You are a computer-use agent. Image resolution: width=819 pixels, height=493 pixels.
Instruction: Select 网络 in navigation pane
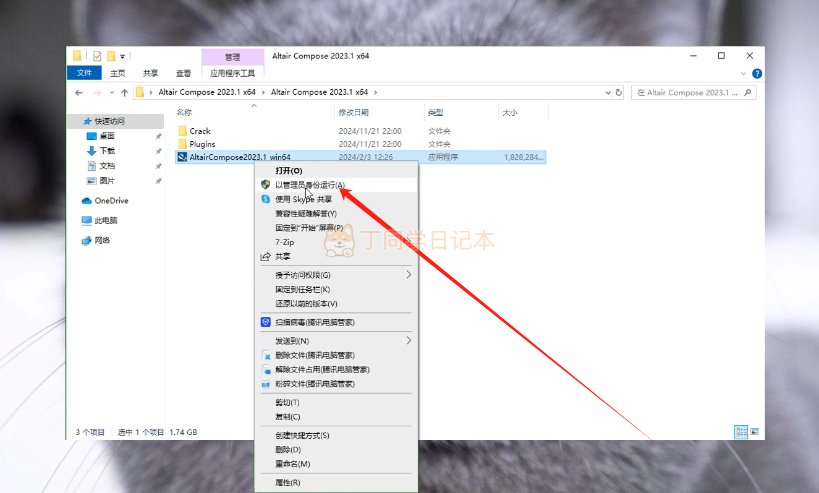point(96,240)
